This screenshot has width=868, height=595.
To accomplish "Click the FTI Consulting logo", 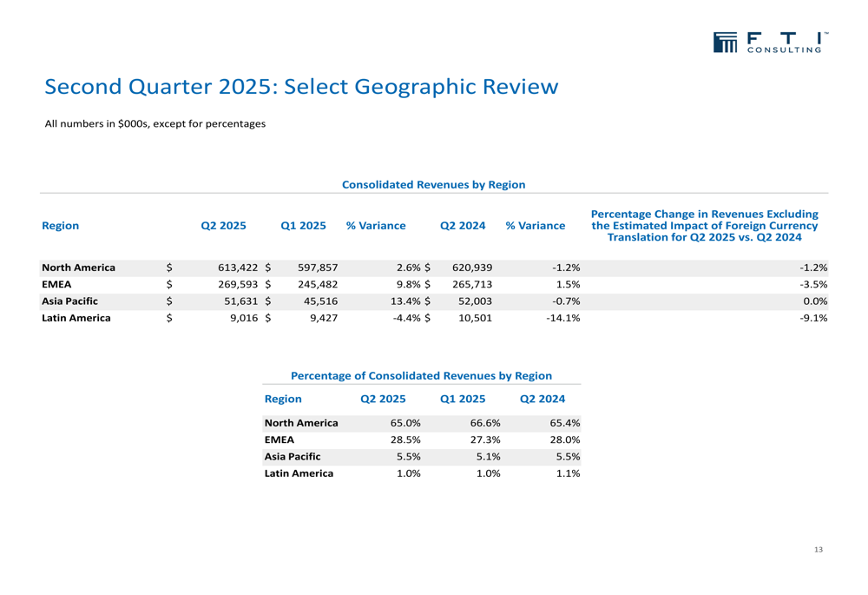I will click(x=769, y=43).
